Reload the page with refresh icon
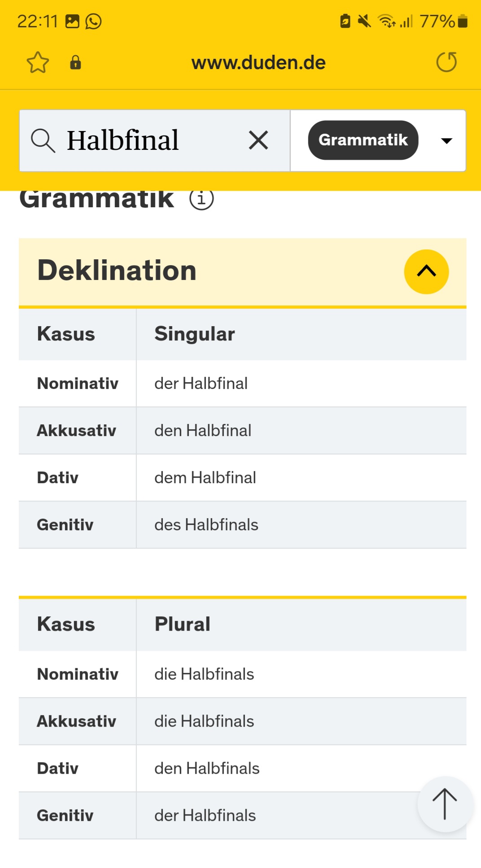Screen dimensions: 481x868 446,62
